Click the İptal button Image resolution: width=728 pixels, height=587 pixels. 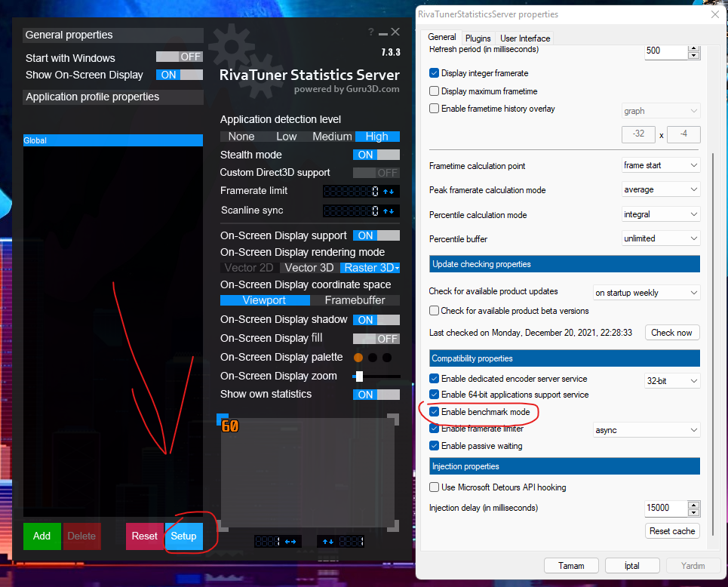[x=632, y=566]
